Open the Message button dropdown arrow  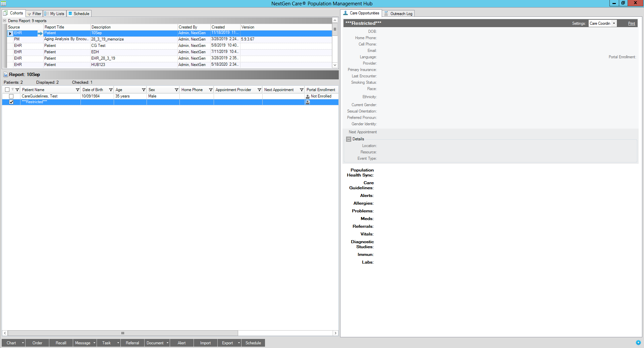tap(94, 343)
